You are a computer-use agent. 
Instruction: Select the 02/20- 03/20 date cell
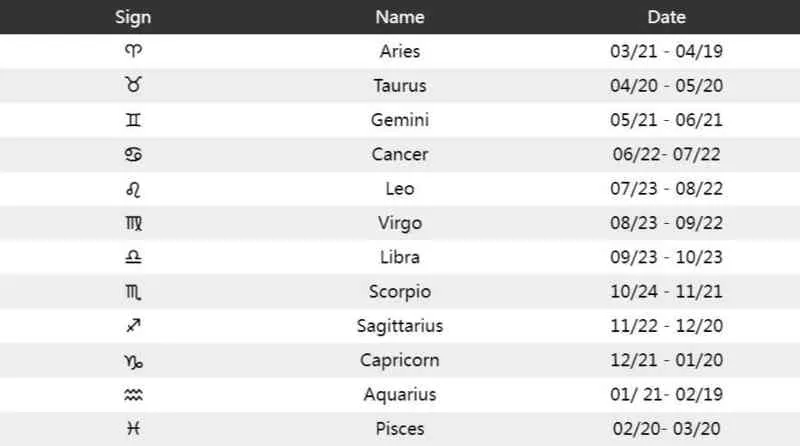click(x=666, y=429)
